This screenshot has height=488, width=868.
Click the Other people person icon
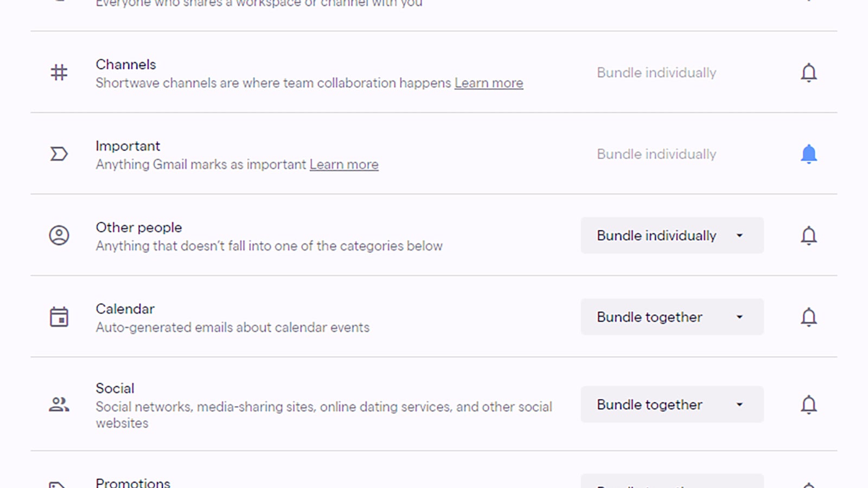pos(58,235)
